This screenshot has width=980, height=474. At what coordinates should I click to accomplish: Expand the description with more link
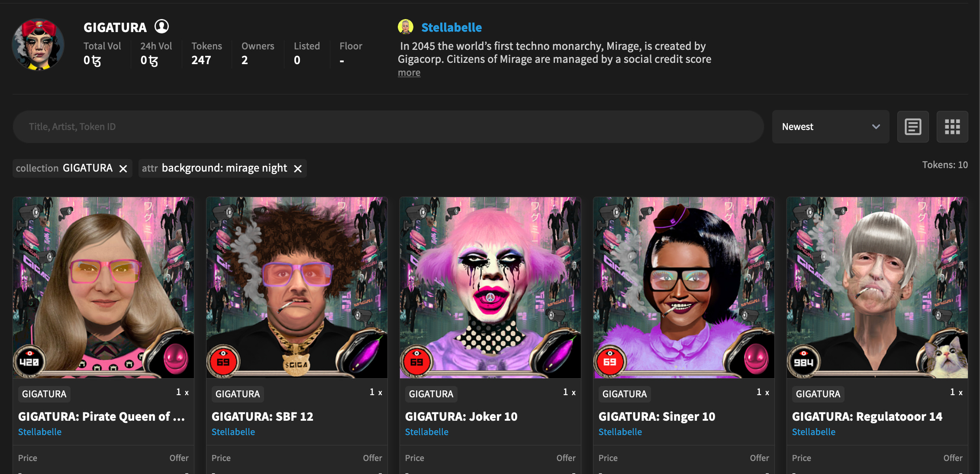pyautogui.click(x=409, y=73)
